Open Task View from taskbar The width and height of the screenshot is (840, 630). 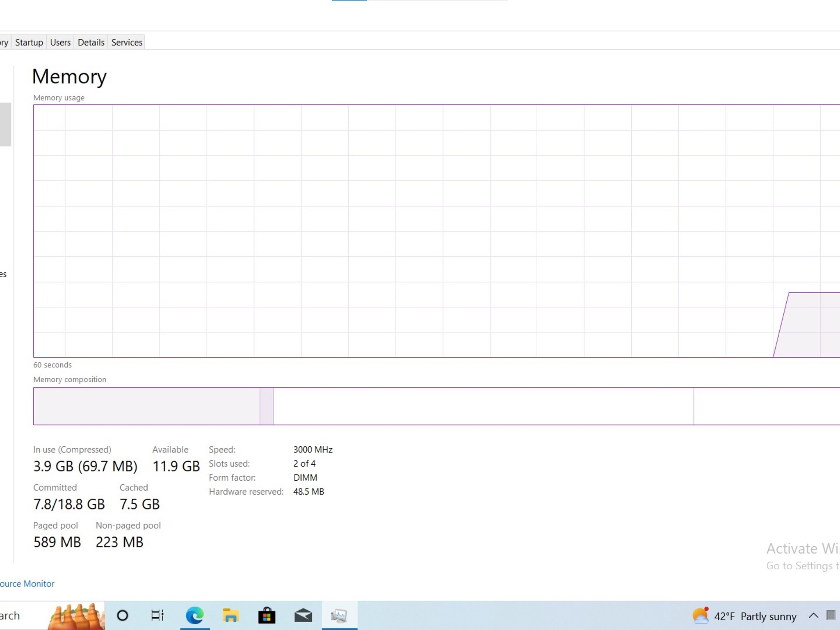157,615
